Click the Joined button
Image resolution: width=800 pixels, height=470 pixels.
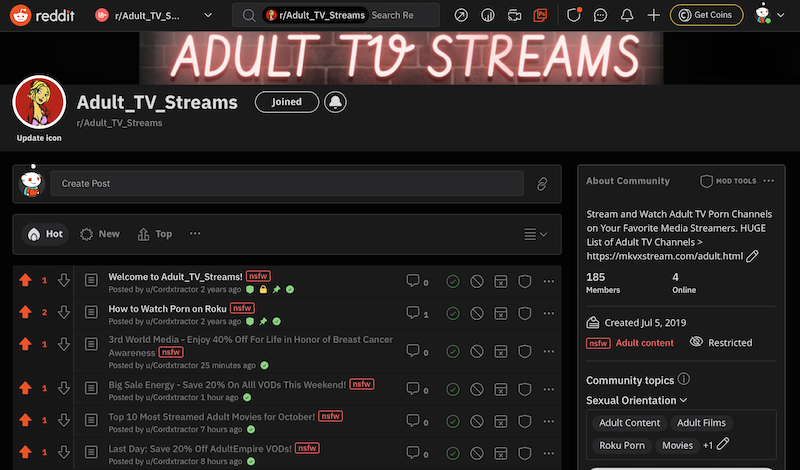287,102
